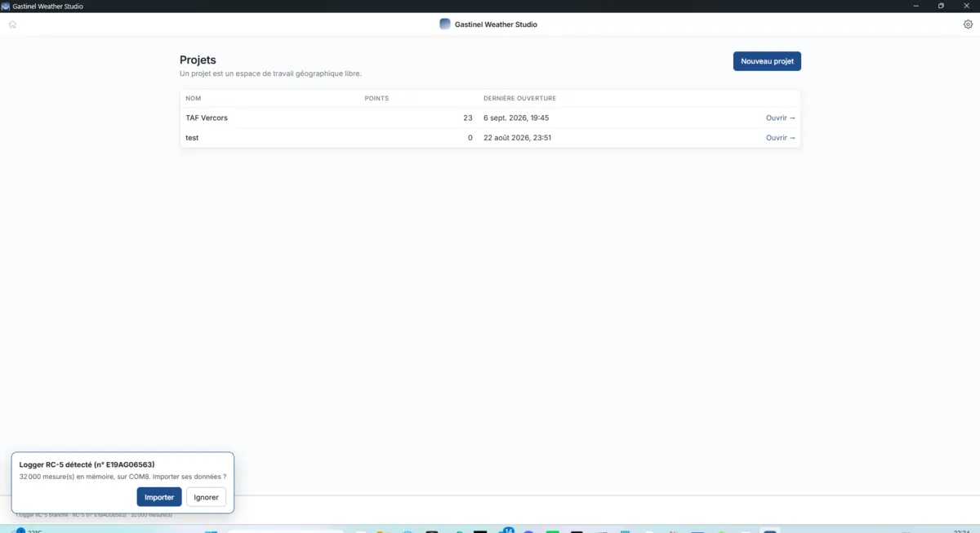980x533 pixels.
Task: Click the Logger RC-5 détecté notification title
Action: (x=87, y=464)
